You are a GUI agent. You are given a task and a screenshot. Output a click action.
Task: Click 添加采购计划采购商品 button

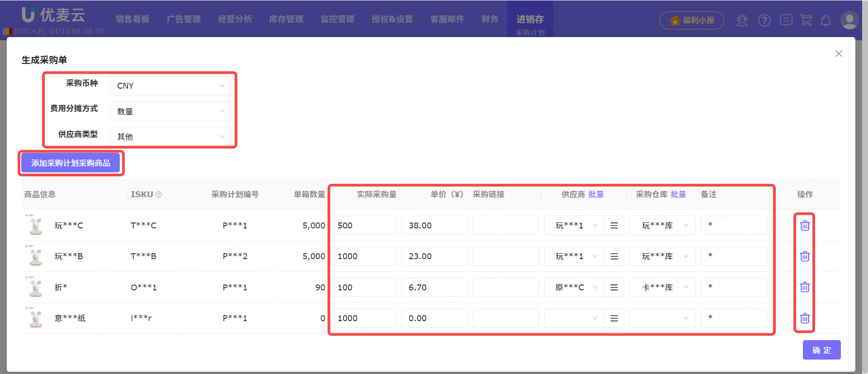pos(71,163)
